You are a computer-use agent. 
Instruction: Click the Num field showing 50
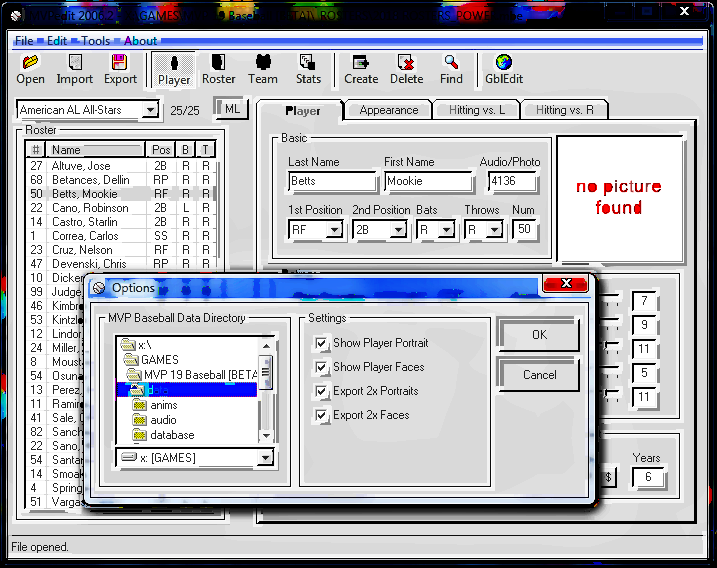point(524,229)
